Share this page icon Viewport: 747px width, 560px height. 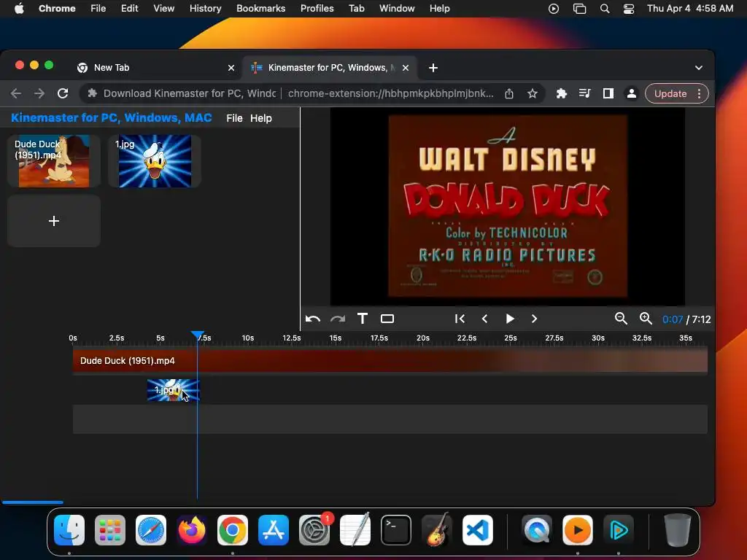tap(508, 93)
